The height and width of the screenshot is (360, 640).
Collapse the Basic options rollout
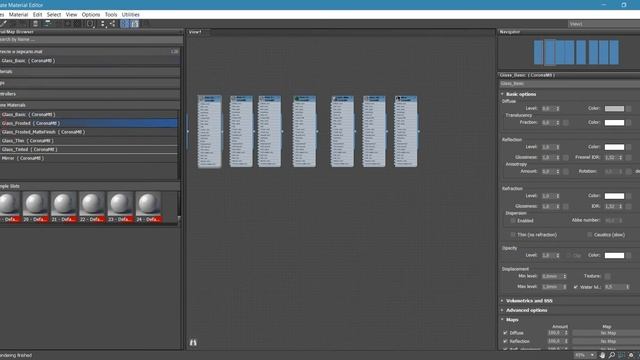(x=521, y=94)
